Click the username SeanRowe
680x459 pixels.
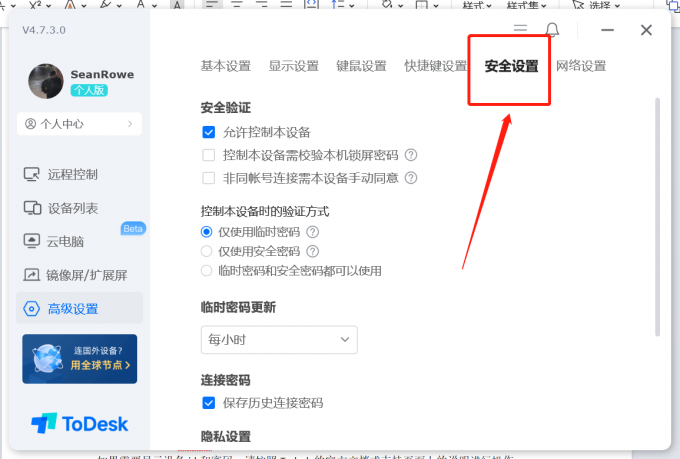coord(102,74)
